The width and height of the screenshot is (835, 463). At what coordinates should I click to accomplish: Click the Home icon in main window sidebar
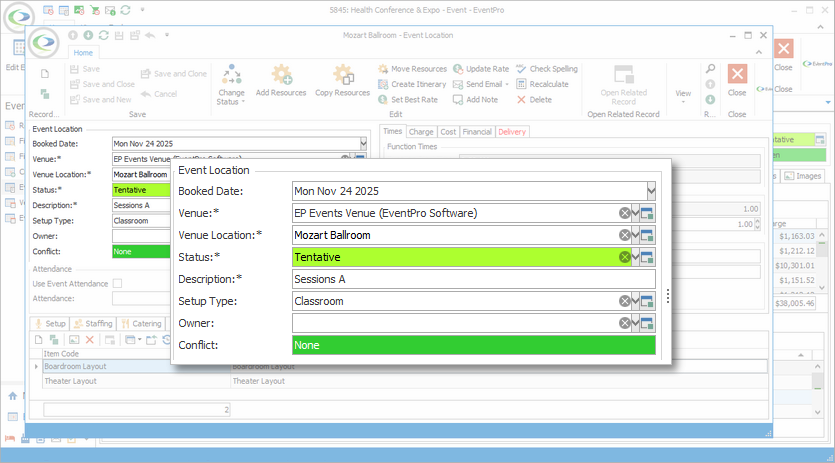[x=13, y=396]
